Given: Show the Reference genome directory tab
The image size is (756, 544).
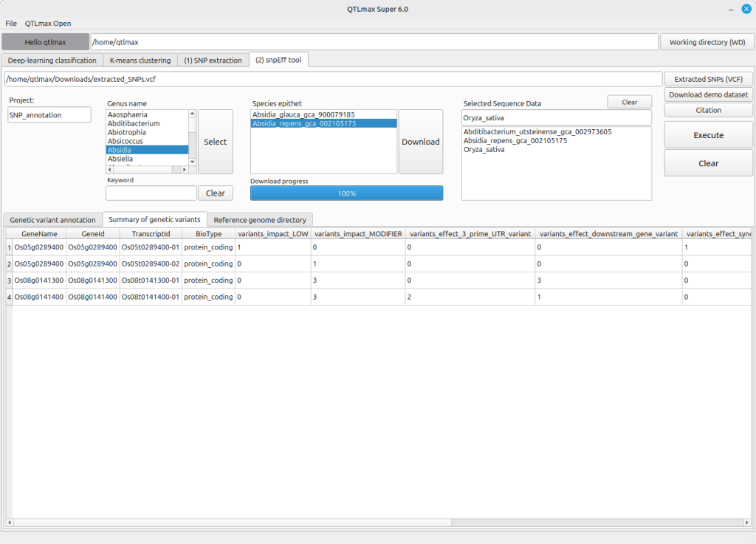Looking at the screenshot, I should pos(260,220).
